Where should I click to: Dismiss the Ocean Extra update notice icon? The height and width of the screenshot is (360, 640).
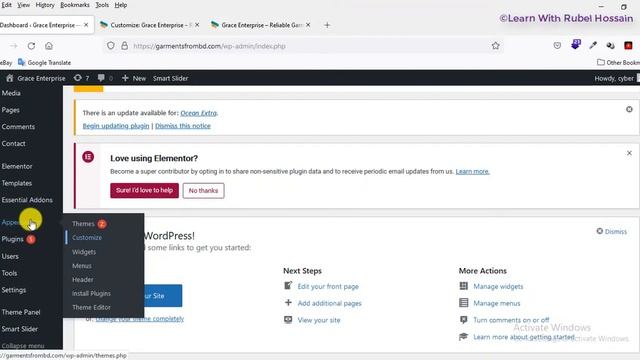[629, 109]
